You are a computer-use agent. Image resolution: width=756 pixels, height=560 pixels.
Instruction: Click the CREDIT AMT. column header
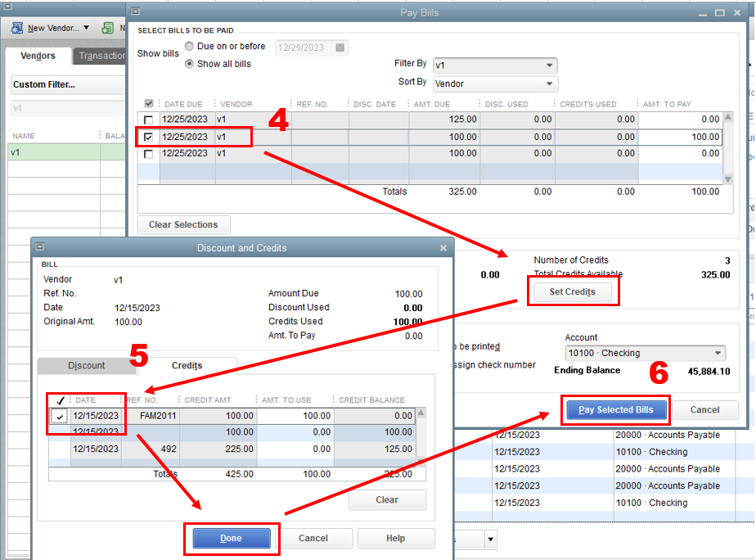(x=209, y=400)
